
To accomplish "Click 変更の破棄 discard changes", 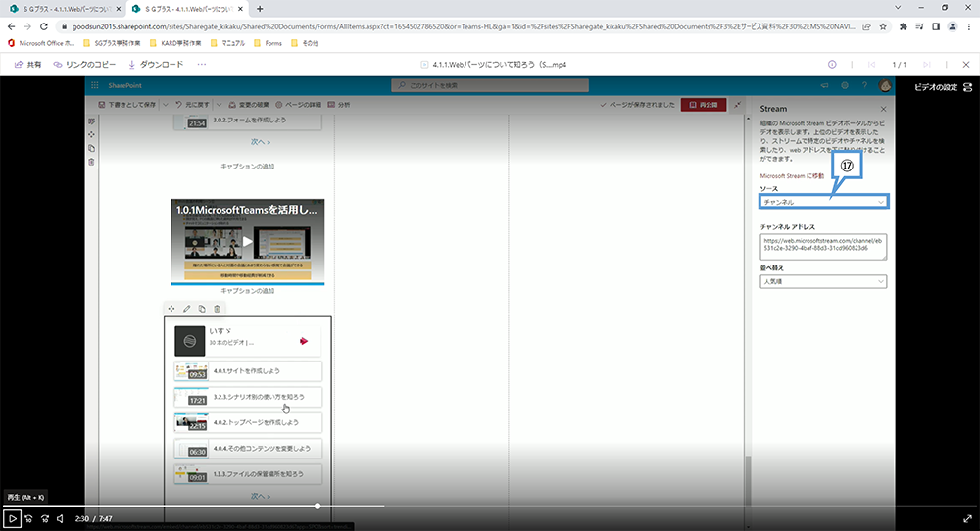I will [249, 105].
